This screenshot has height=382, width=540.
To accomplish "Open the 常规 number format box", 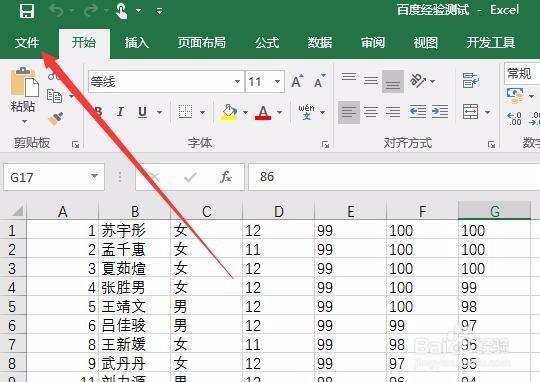I will 522,74.
